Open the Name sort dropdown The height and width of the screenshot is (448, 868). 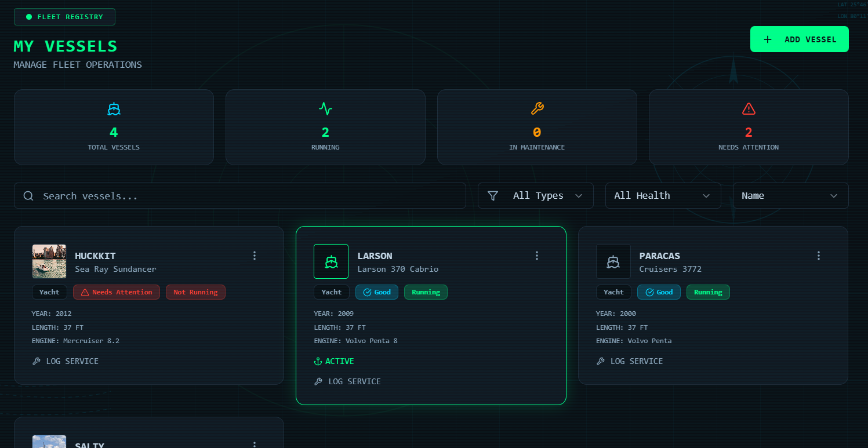pyautogui.click(x=791, y=196)
